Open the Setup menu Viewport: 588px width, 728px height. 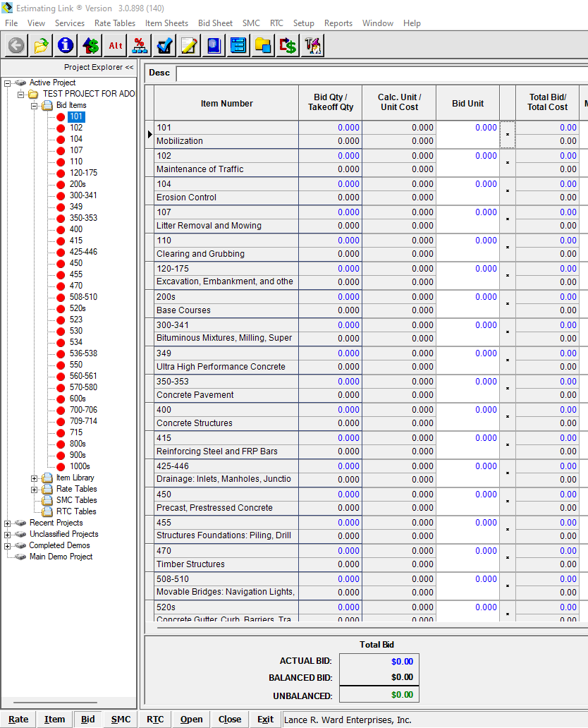point(303,23)
